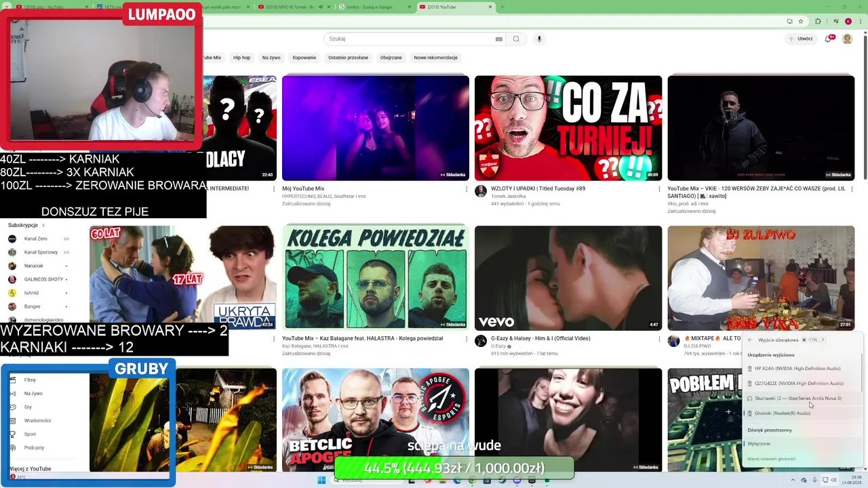The height and width of the screenshot is (488, 868).
Task: Open more options for Mój YouTube Mix video
Action: click(466, 189)
